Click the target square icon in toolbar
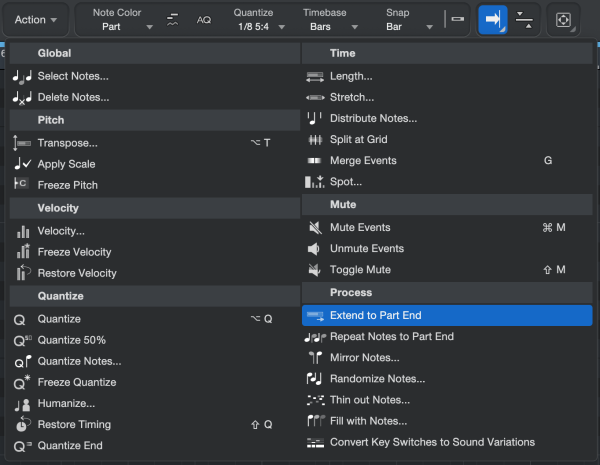Screen dimensions: 600x465 563,20
